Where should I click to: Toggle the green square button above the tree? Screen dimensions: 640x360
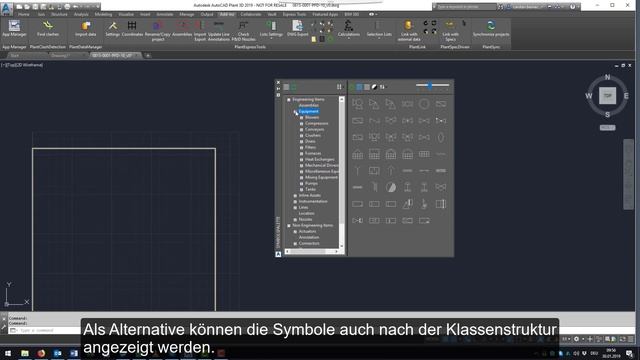pyautogui.click(x=294, y=87)
